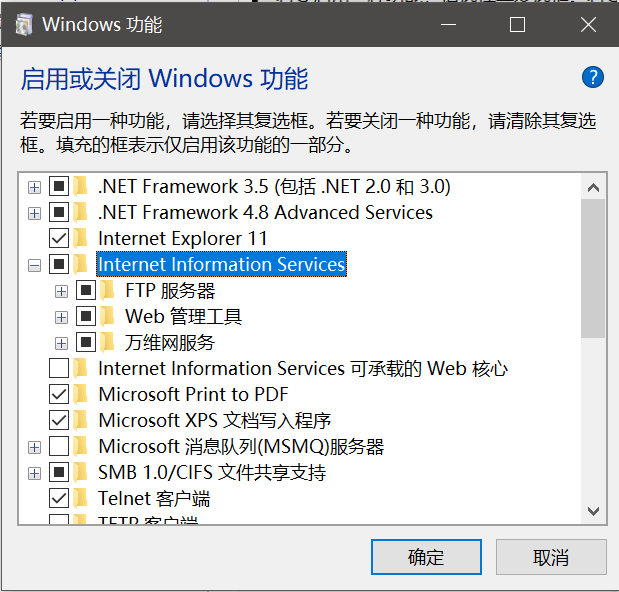Click the .NET Framework 4.8 folder icon
Screen dimensions: 619x592
81,213
